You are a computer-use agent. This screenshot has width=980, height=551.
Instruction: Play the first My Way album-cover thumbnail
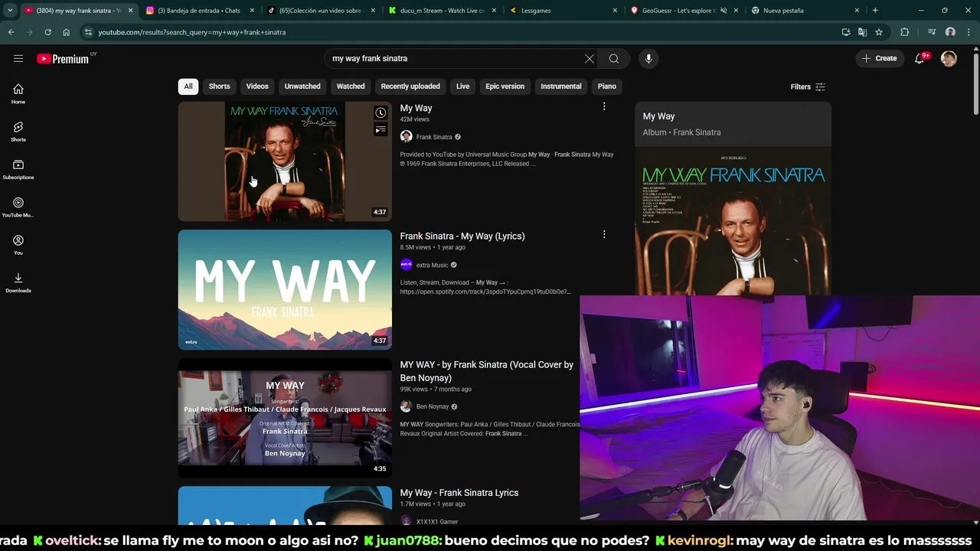(285, 161)
